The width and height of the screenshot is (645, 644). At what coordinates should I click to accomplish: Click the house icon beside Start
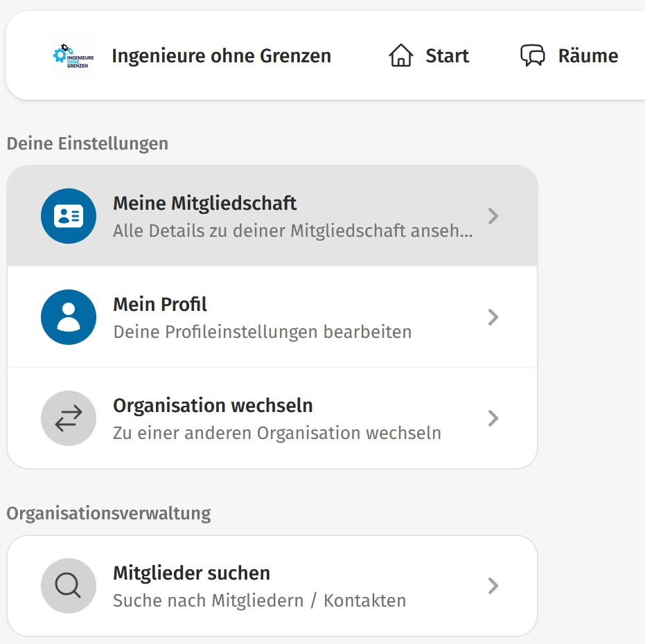(400, 55)
